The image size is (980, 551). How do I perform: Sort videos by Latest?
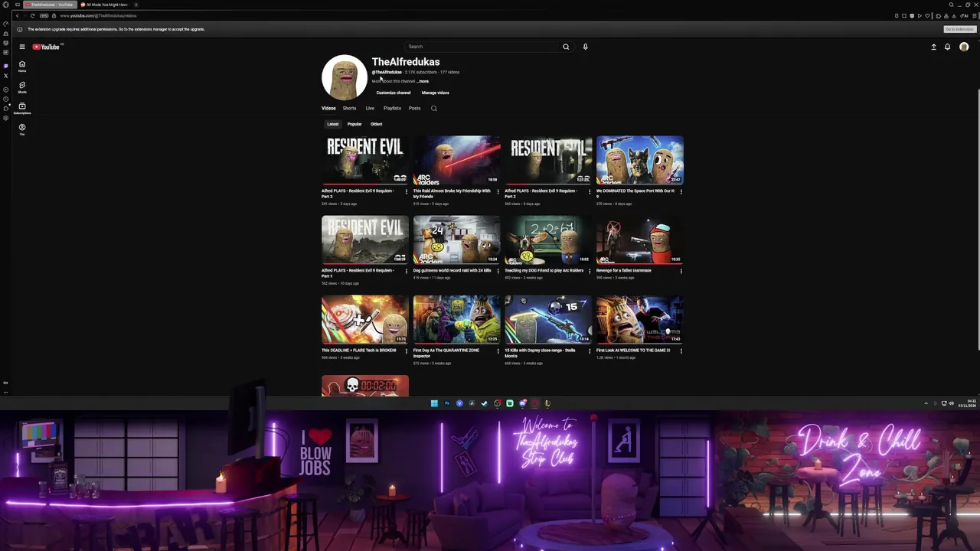(333, 124)
